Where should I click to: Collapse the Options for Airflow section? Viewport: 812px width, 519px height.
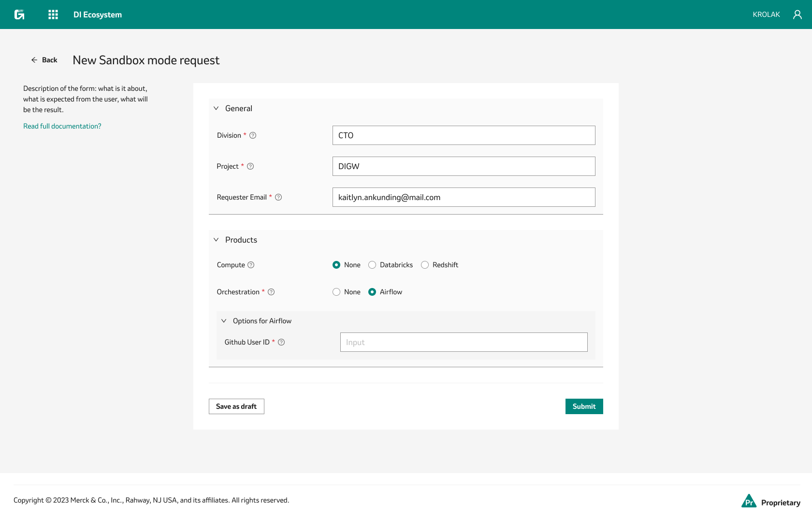(x=224, y=320)
